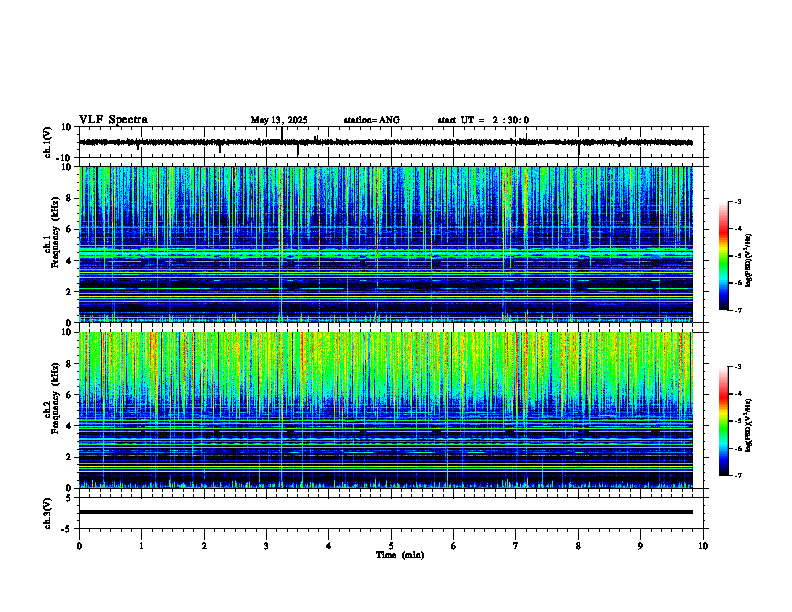Click the ch.2 spectrogram colorbar
The image size is (792, 612).
724,421
